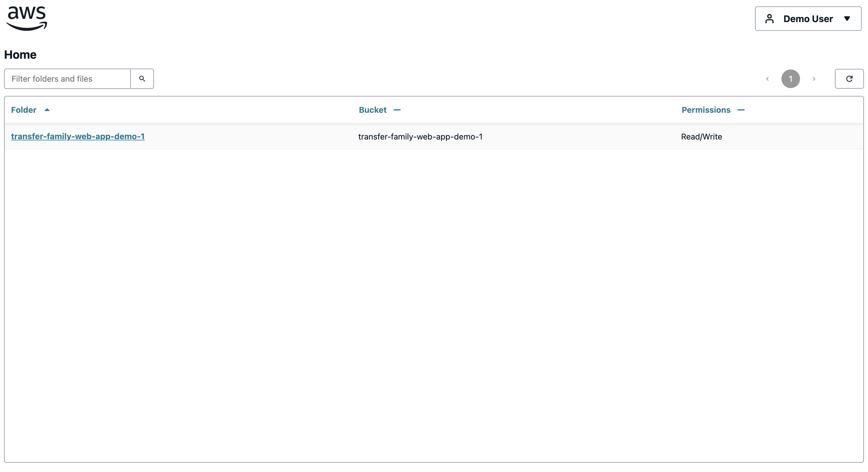This screenshot has width=868, height=472.
Task: Go to next page chevron
Action: [x=814, y=79]
